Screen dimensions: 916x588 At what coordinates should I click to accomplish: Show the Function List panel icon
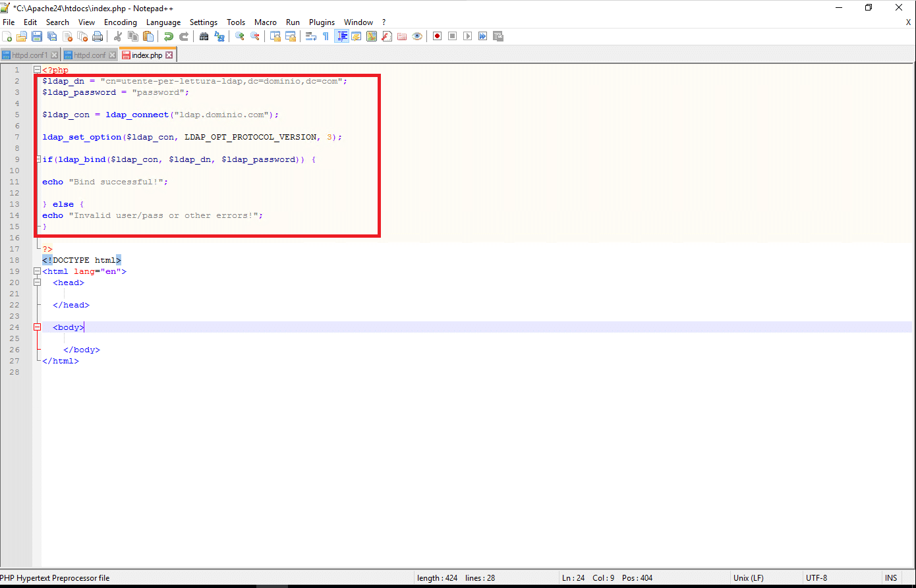[x=387, y=36]
